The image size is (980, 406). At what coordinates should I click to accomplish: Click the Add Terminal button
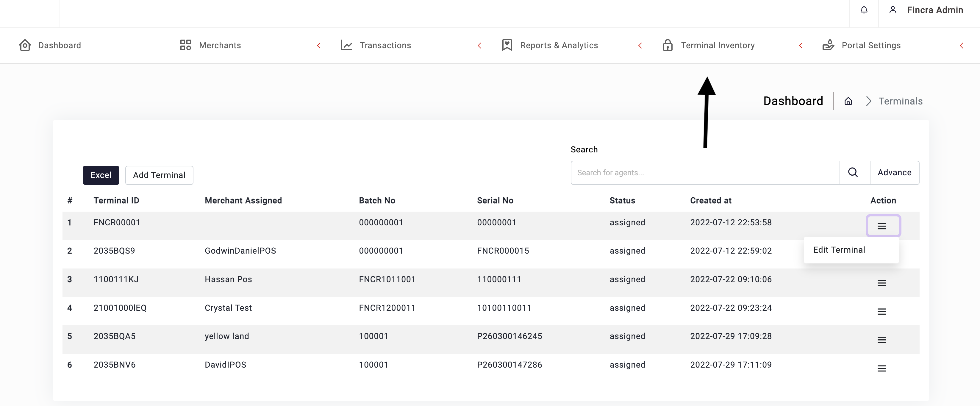[x=159, y=175]
